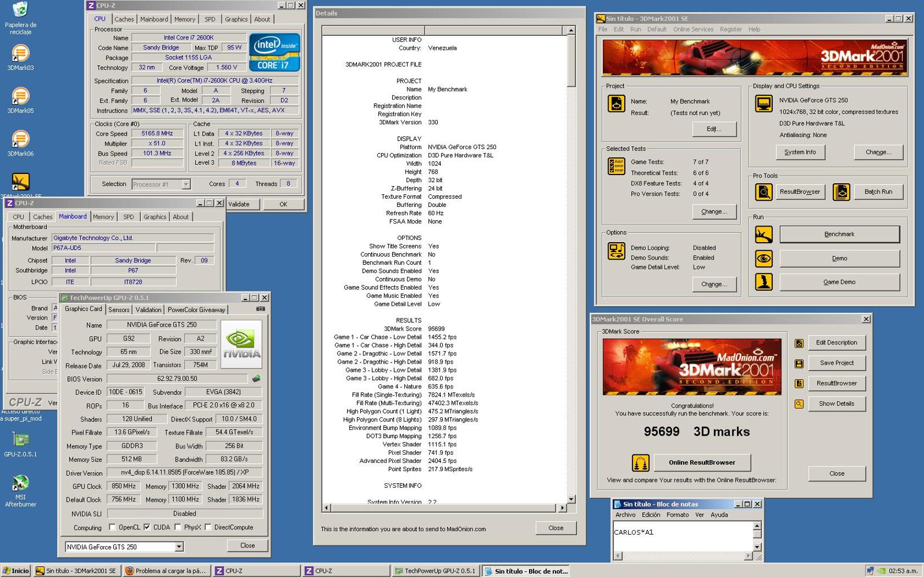
Task: Click Close button in GPU-Z window
Action: (248, 545)
